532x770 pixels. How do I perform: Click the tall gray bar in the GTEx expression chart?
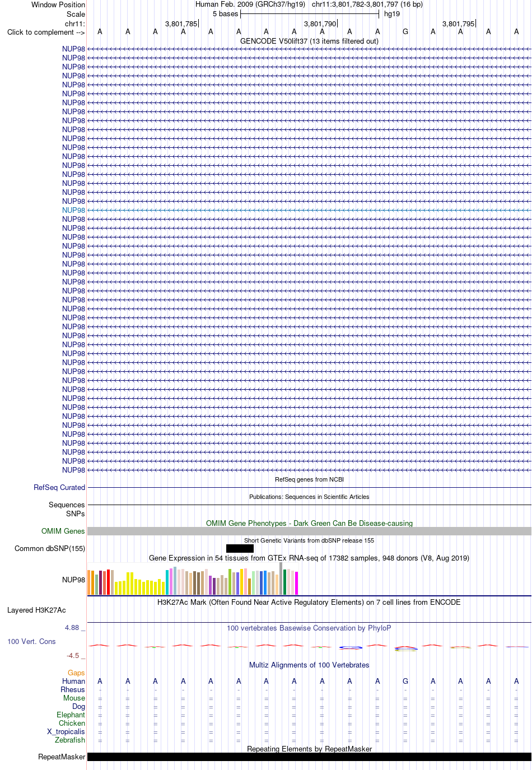[281, 578]
